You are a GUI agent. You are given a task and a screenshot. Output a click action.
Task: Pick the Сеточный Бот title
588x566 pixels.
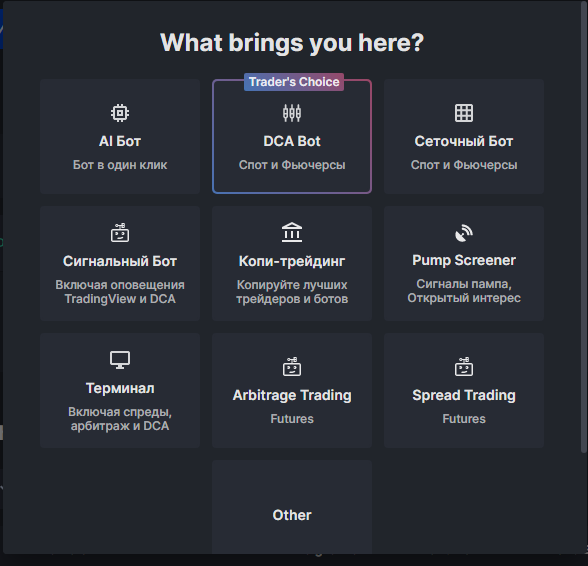pos(464,141)
